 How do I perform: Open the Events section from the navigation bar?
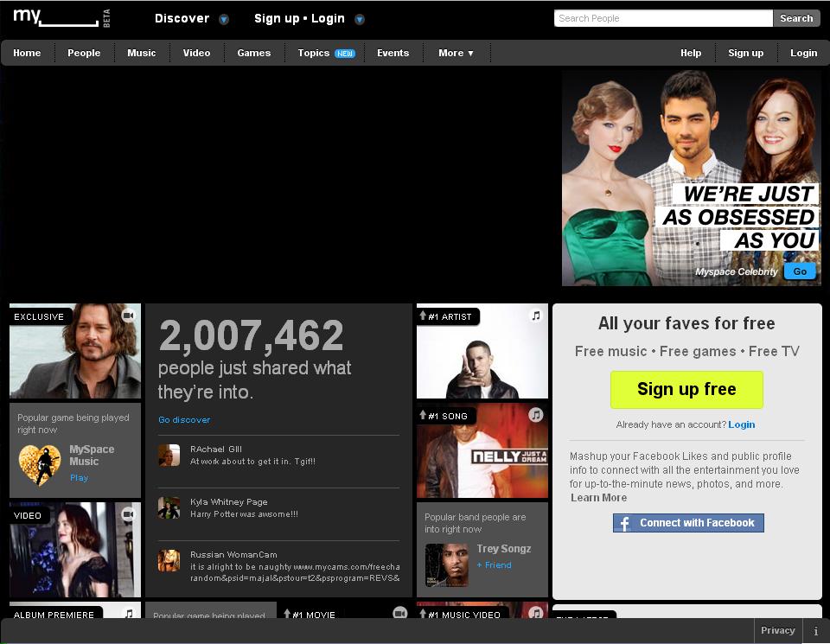click(393, 53)
